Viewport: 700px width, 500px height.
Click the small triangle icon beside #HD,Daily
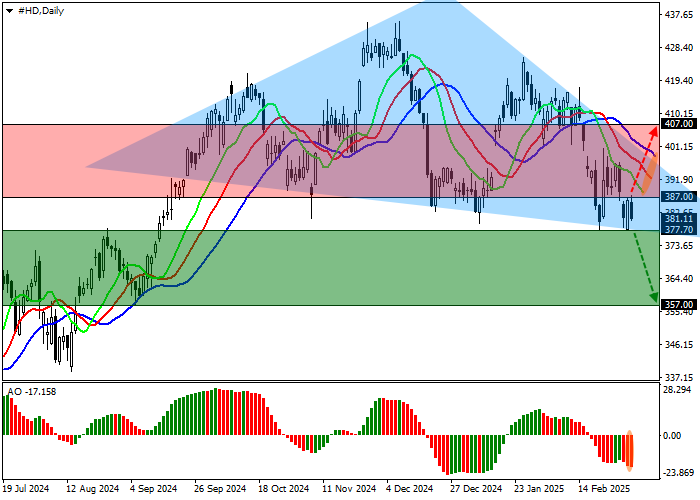(x=9, y=9)
